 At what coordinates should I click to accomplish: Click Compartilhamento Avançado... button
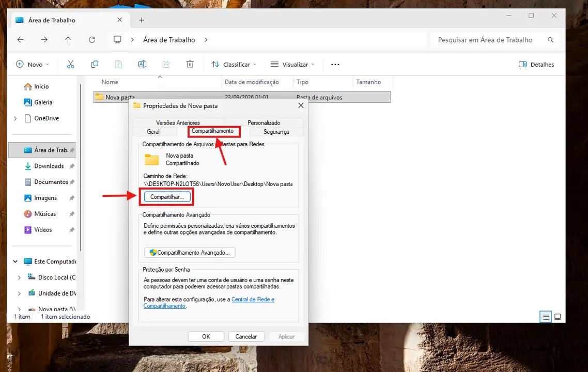click(x=190, y=252)
